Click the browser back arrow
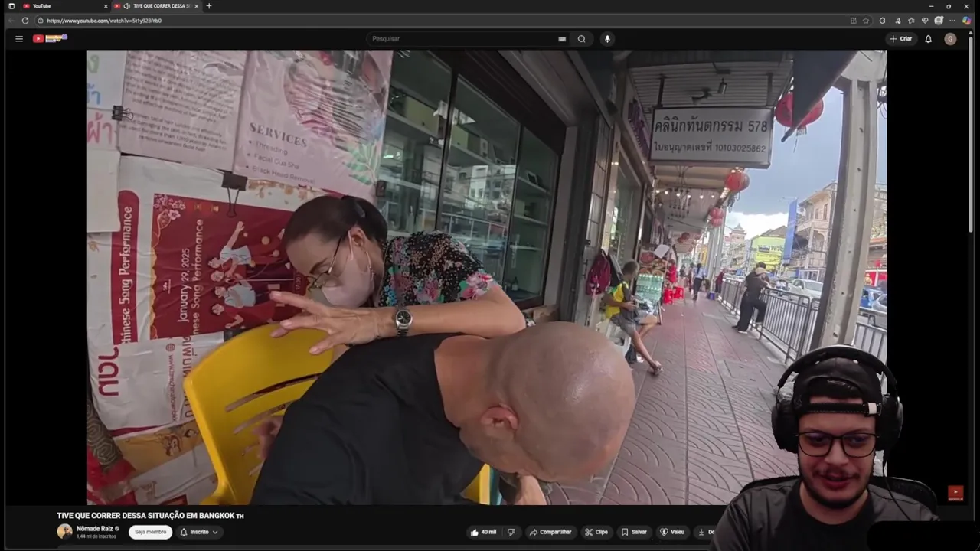The width and height of the screenshot is (980, 551). pos(11,21)
